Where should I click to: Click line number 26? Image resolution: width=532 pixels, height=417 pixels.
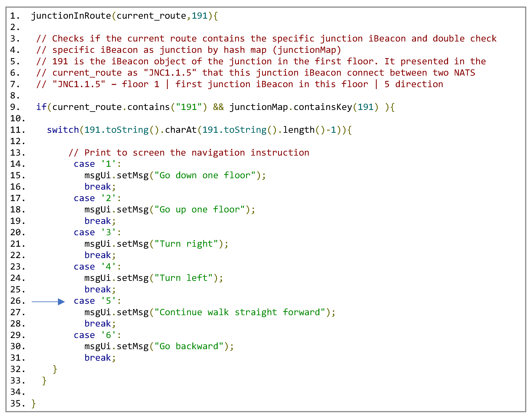pyautogui.click(x=18, y=301)
